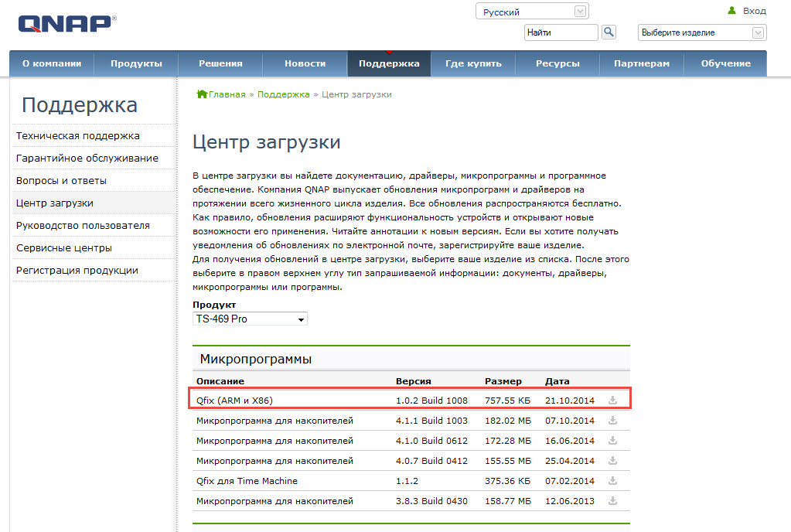Download Qfix (ARM и X86) 1.0.2 file
The image size is (791, 532).
612,400
